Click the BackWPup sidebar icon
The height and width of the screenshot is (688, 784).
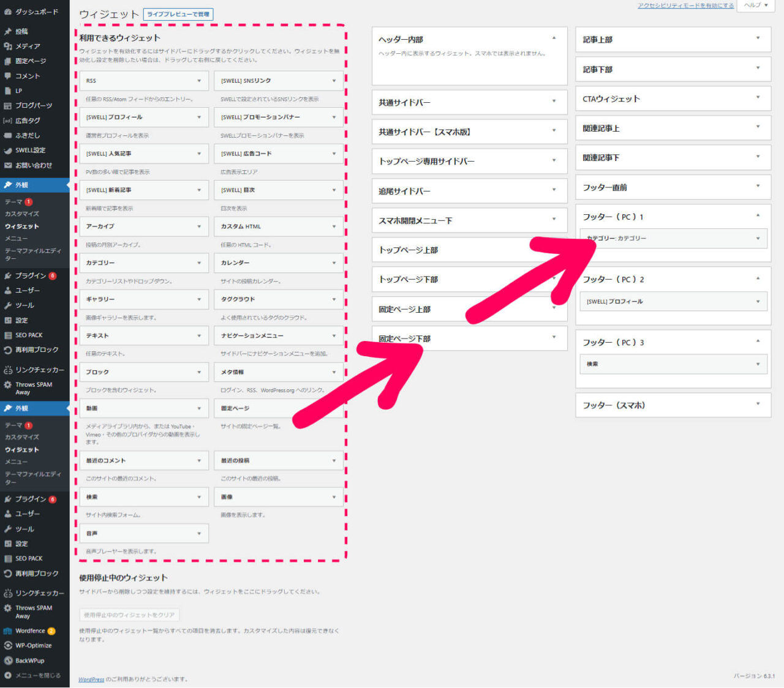pyautogui.click(x=7, y=660)
